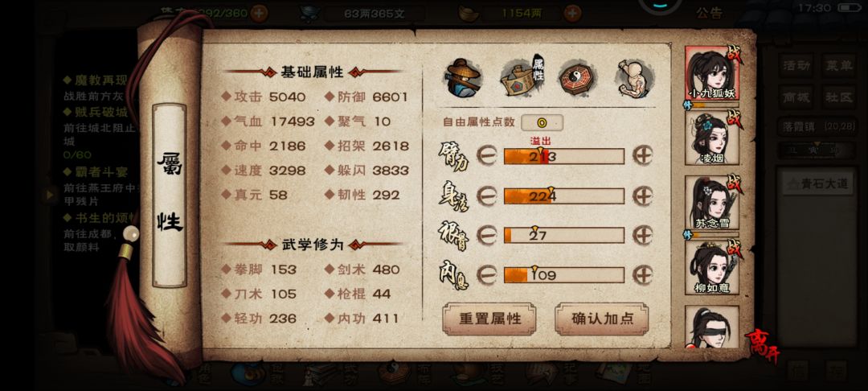This screenshot has width=868, height=391.
Task: Click the 重置属性 button
Action: [x=489, y=319]
